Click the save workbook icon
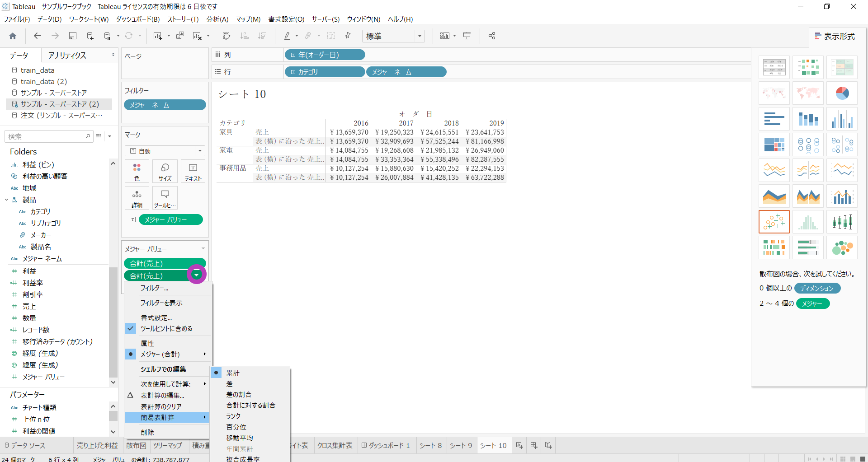This screenshot has height=462, width=868. (72, 36)
